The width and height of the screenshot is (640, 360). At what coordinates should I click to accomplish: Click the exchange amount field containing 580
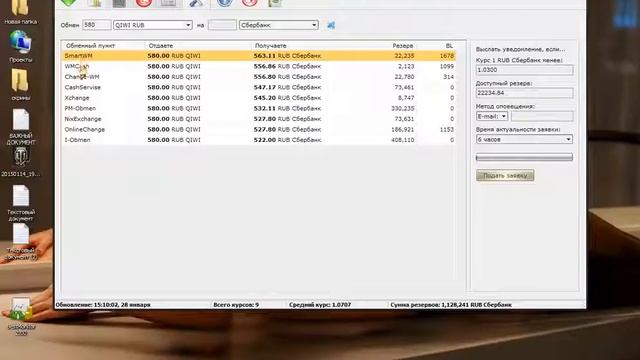[96, 25]
